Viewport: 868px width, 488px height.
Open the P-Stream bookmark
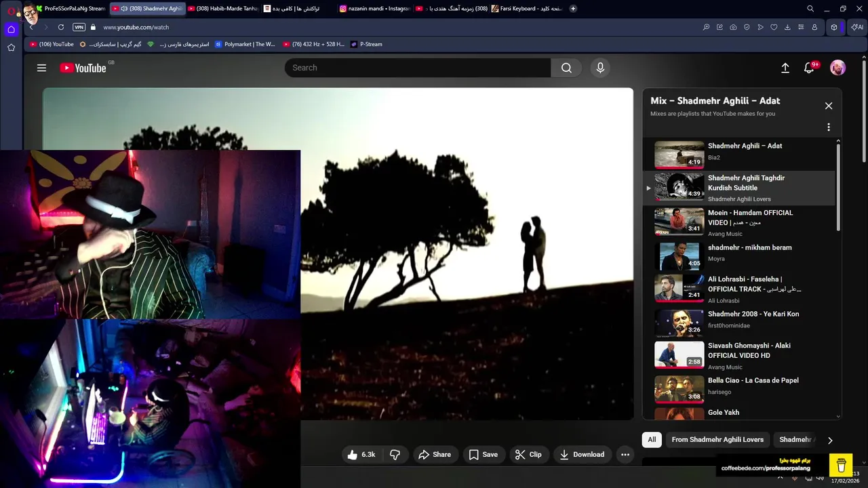(x=366, y=44)
